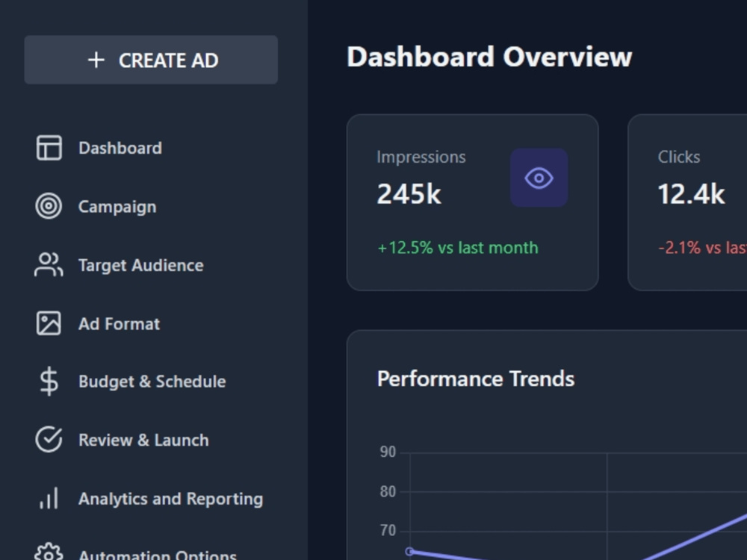Click the Impressions label
This screenshot has height=560, width=747.
click(x=421, y=157)
